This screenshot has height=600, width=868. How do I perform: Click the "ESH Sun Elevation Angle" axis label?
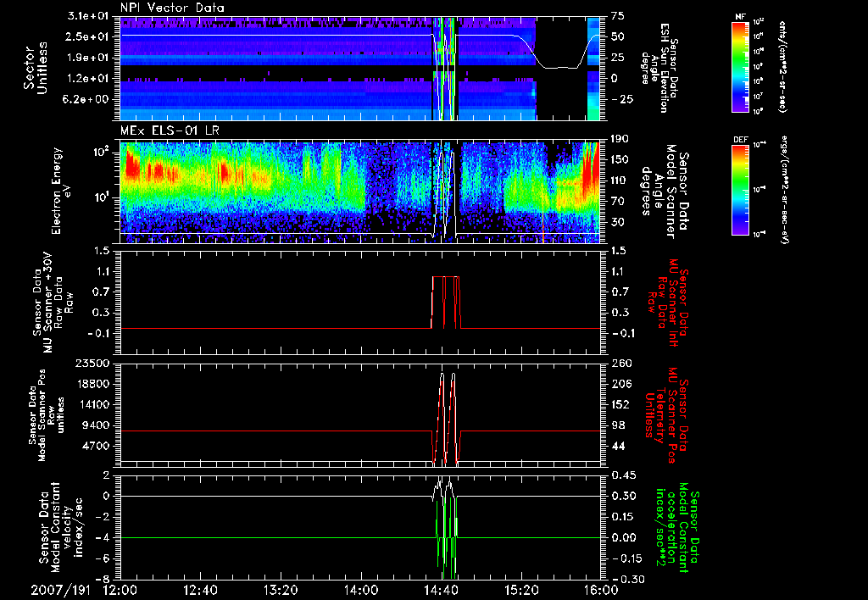tap(659, 68)
